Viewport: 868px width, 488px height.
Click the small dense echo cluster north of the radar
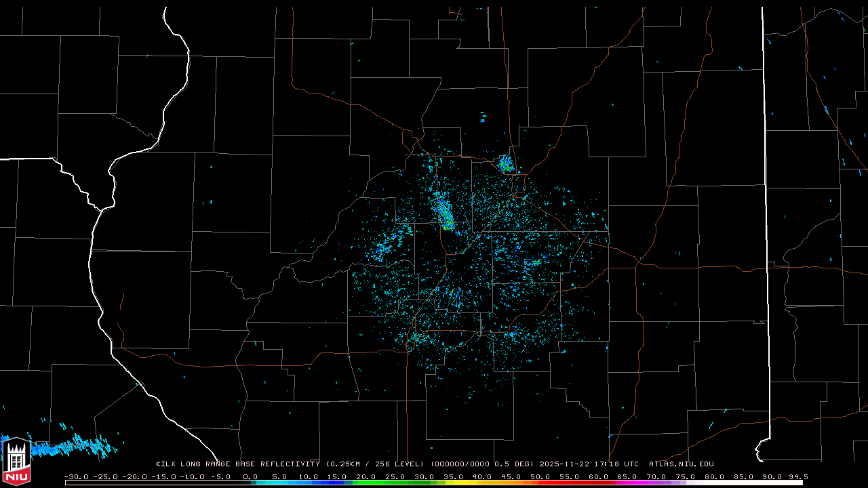tap(505, 163)
